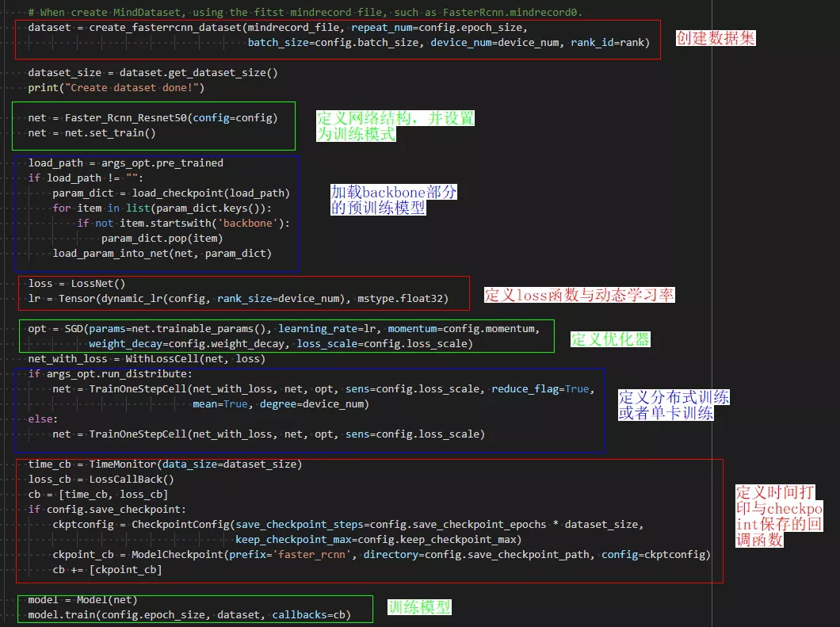840x627 pixels.
Task: Click the green annotation label 定义优化器
Action: click(610, 339)
